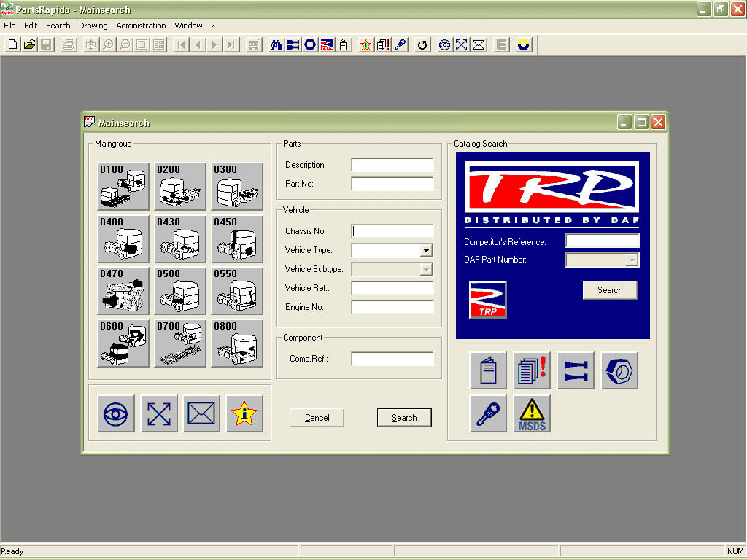
Task: Select maingroup 0600 cab icon
Action: point(123,343)
